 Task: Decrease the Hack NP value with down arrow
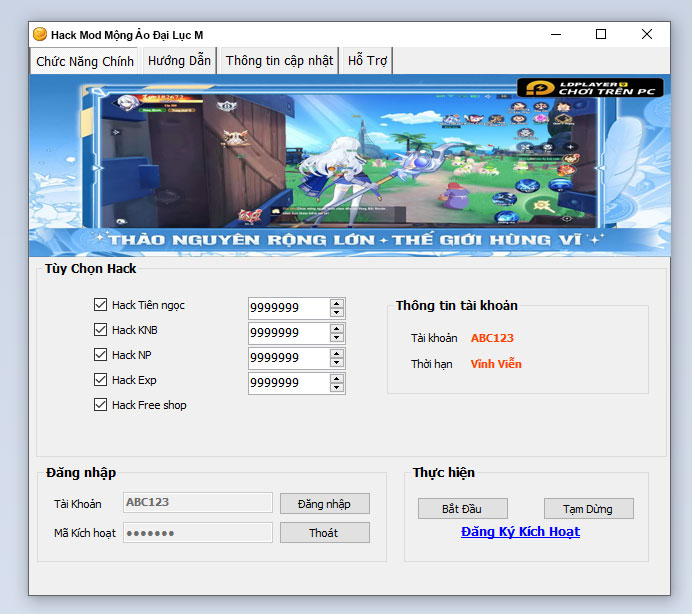pyautogui.click(x=337, y=362)
